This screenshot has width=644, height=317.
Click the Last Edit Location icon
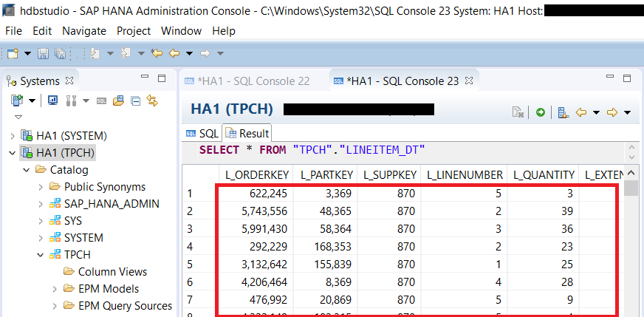point(157,53)
